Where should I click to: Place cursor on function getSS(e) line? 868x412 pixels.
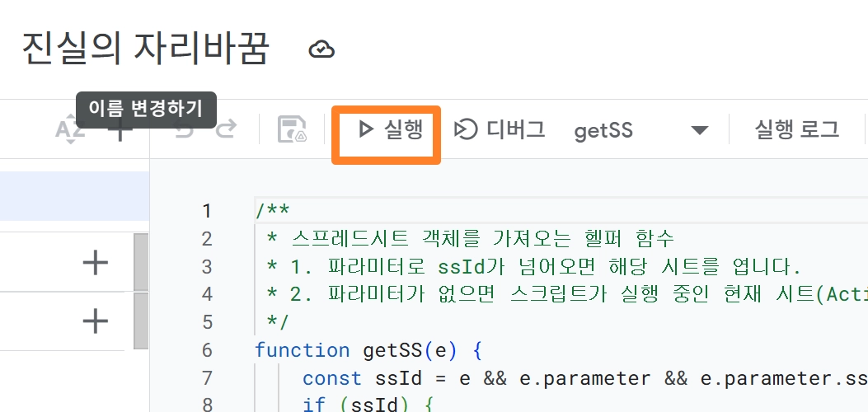[x=369, y=351]
